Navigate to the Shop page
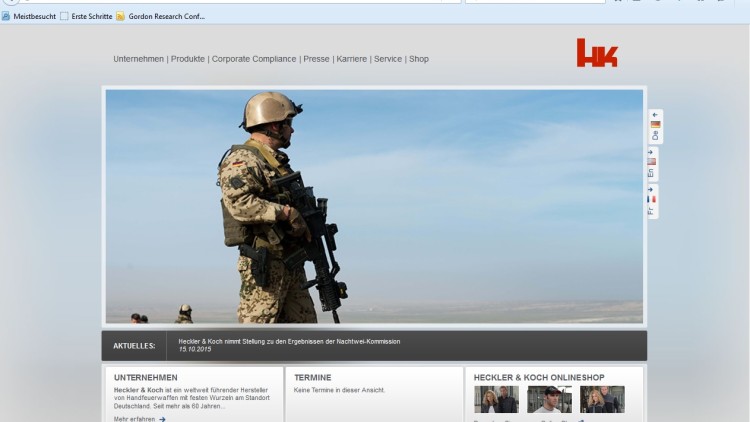 click(419, 59)
